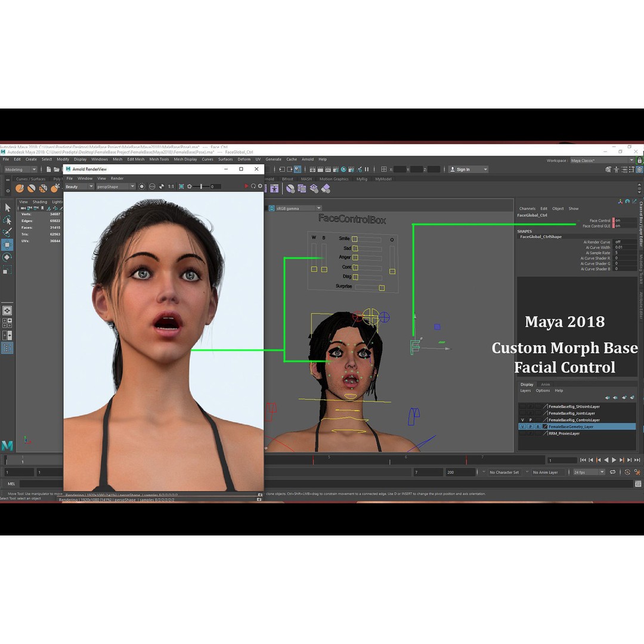Click the Surprise slider handle in FaceControlBox
644x644 pixels.
(x=382, y=288)
